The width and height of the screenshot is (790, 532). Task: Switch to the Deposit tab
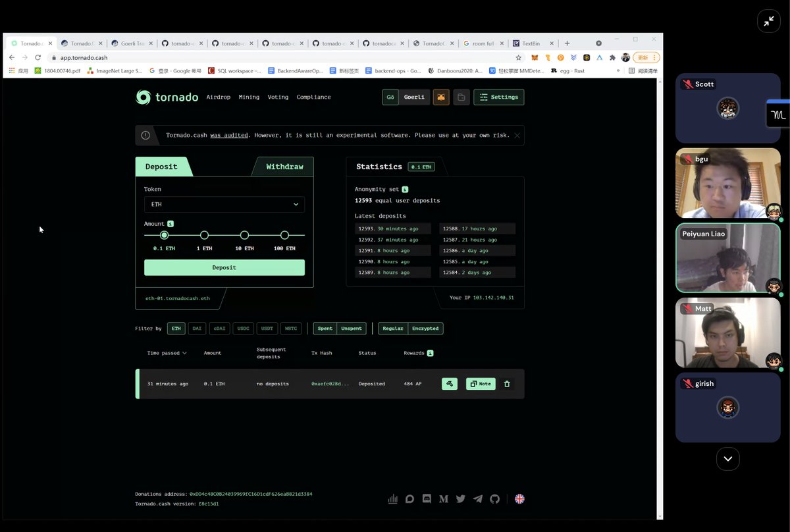tap(162, 167)
